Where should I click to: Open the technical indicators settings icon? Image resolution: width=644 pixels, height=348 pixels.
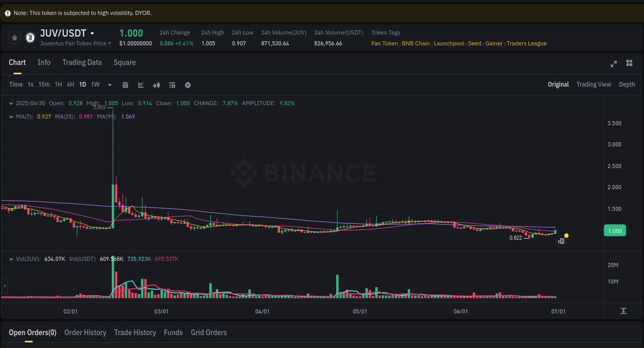[x=172, y=84]
